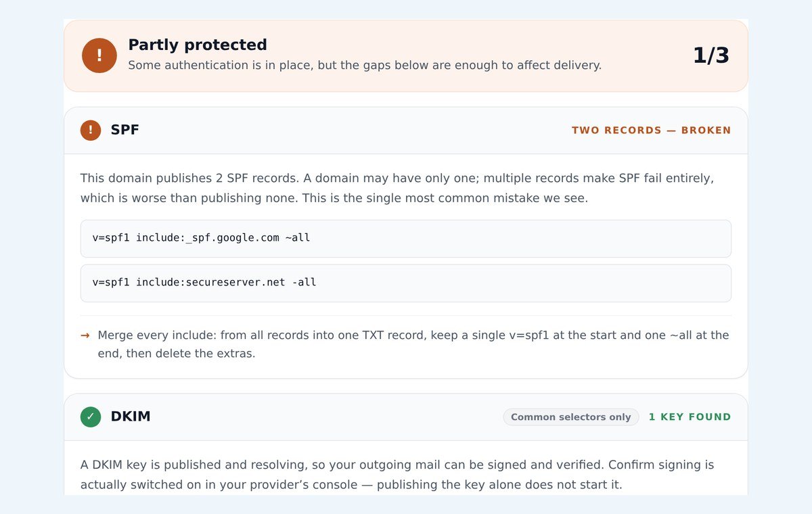Image resolution: width=812 pixels, height=514 pixels.
Task: Click the SPF warning exclamation icon
Action: click(x=91, y=131)
